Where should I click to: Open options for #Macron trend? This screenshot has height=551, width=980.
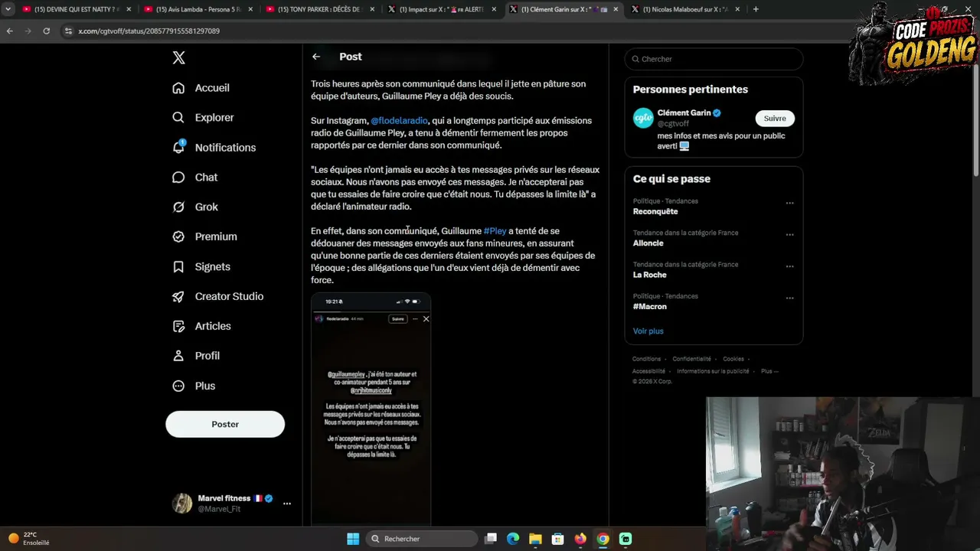[789, 298]
